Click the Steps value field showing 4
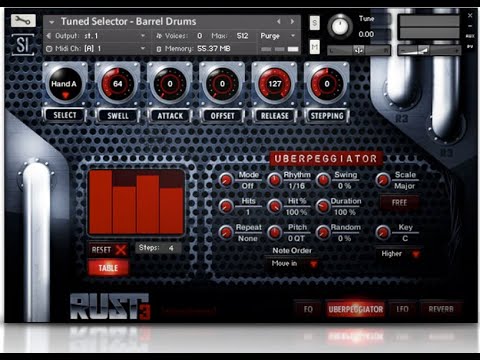This screenshot has height=360, width=480. tap(159, 248)
